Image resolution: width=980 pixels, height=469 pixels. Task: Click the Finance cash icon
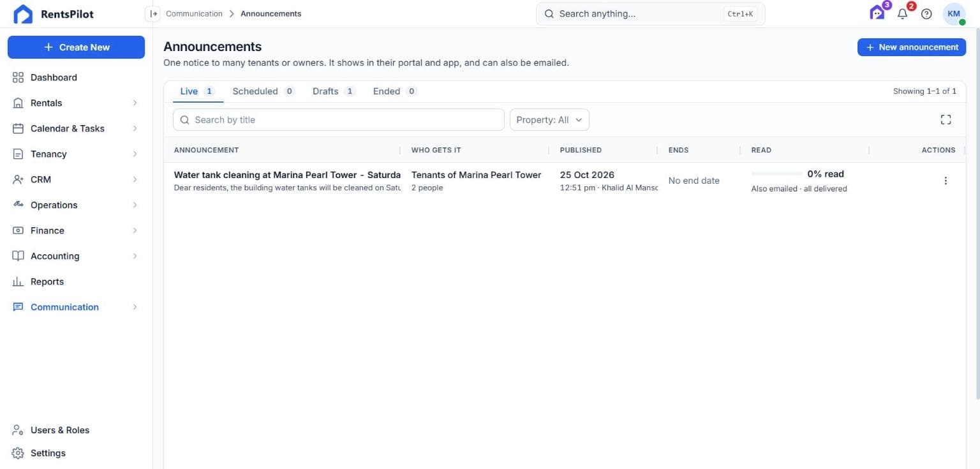(18, 230)
